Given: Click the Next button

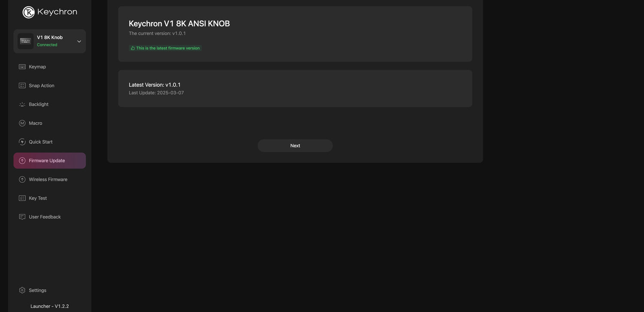Looking at the screenshot, I should point(295,145).
